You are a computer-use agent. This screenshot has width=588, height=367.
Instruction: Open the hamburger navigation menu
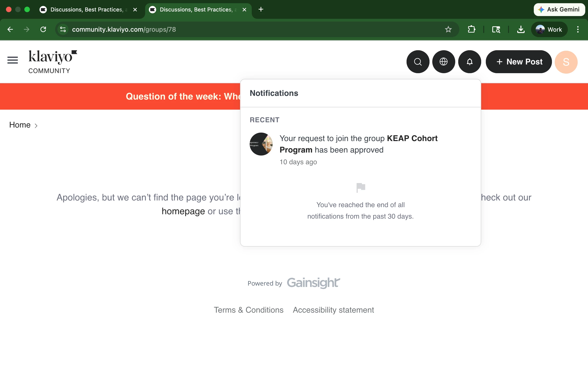coord(13,60)
